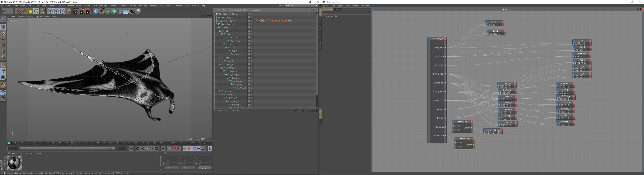Open the World coordinate dropdown
Image resolution: width=644 pixels, height=175 pixels.
pos(172,168)
